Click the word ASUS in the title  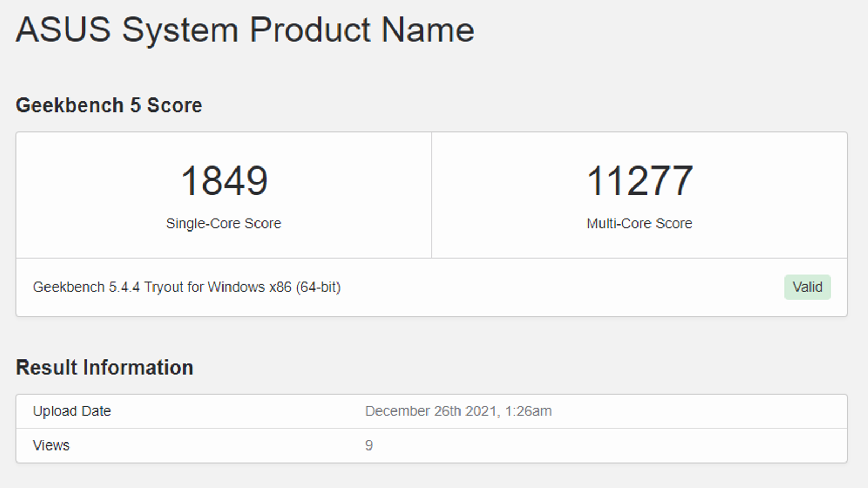[63, 29]
